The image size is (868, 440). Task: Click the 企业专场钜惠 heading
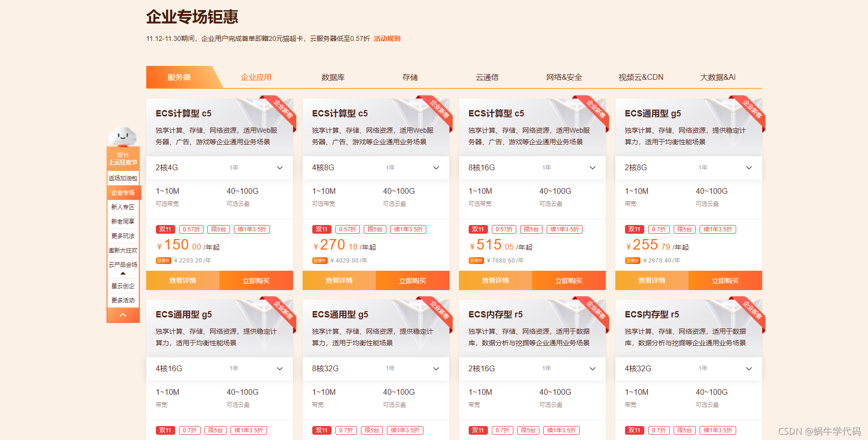click(192, 17)
